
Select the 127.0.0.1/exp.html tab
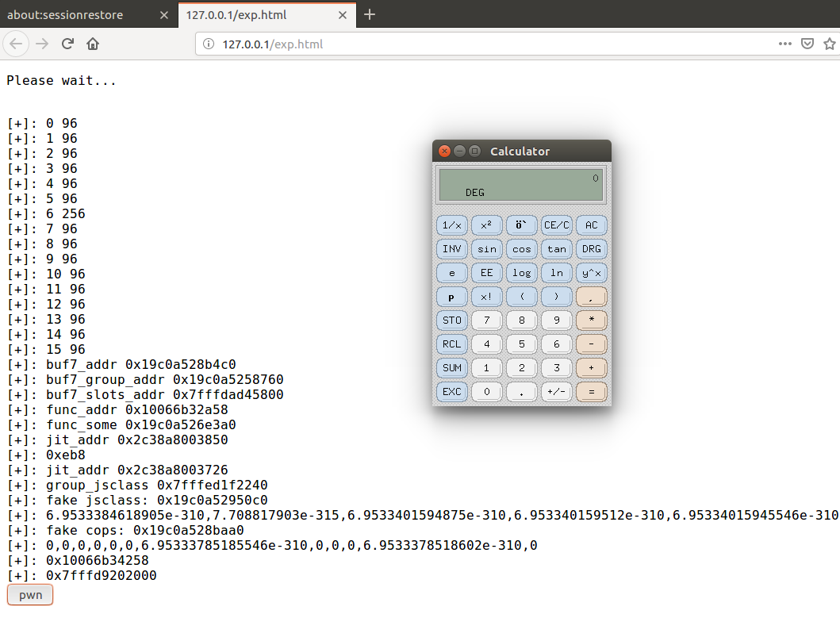(267, 14)
